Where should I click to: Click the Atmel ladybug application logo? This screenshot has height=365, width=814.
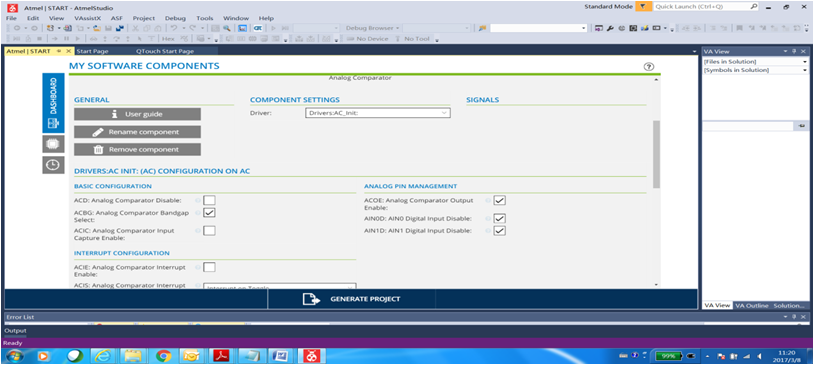coord(12,8)
